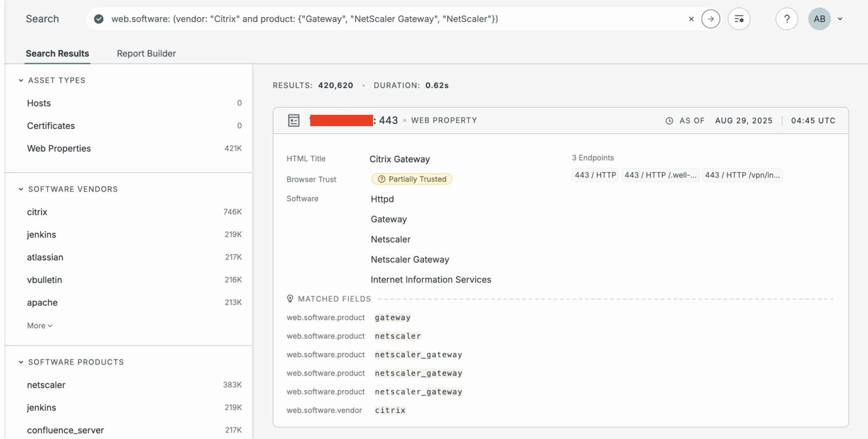Click the matched fields lightbulb icon
The width and height of the screenshot is (868, 439).
[x=290, y=299]
